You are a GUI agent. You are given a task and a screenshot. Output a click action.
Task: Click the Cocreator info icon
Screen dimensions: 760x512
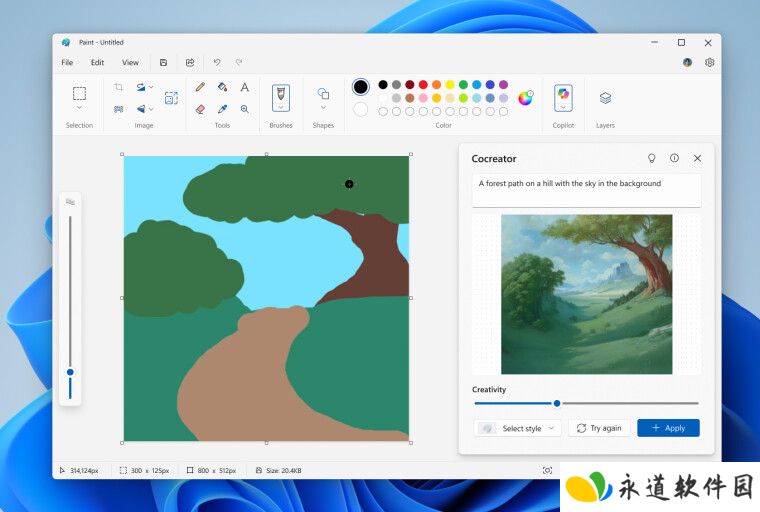tap(674, 158)
